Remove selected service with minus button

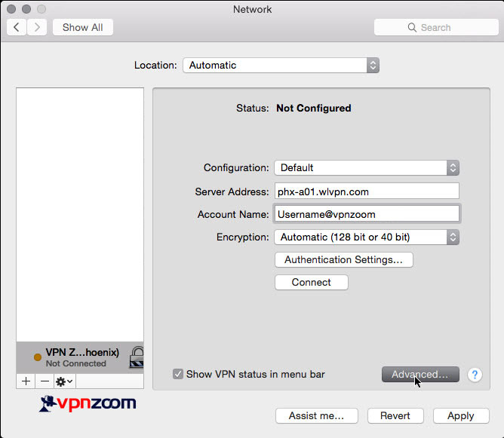(45, 381)
